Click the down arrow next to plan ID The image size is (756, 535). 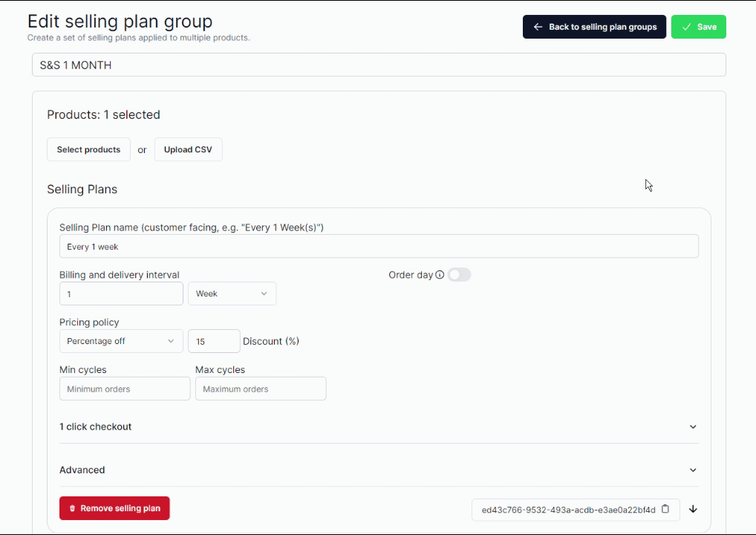(693, 509)
